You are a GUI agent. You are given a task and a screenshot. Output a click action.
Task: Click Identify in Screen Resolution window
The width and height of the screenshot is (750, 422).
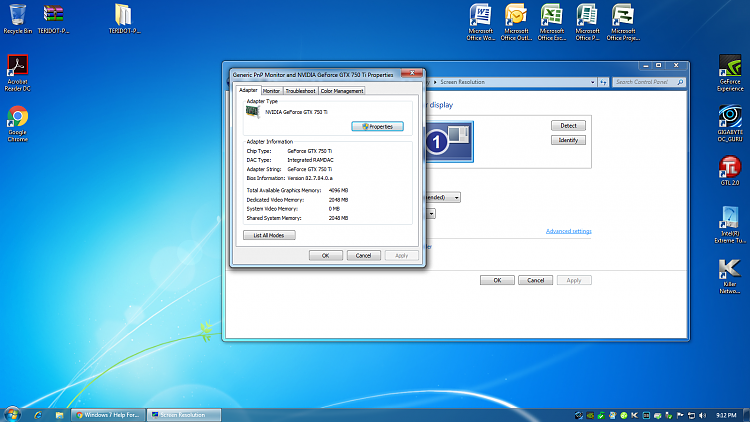click(x=568, y=140)
